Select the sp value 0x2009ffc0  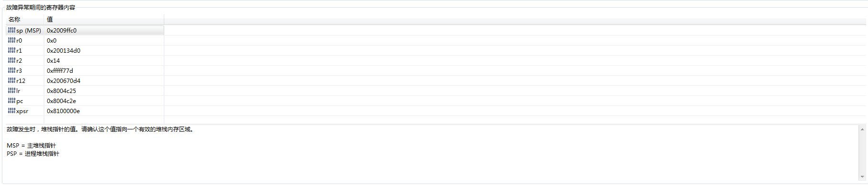pyautogui.click(x=62, y=30)
